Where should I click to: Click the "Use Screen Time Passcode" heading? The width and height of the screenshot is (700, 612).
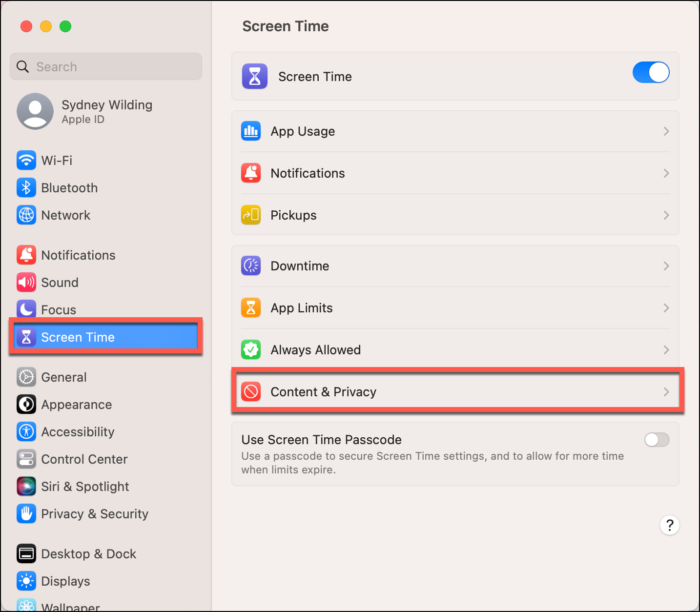tap(321, 440)
